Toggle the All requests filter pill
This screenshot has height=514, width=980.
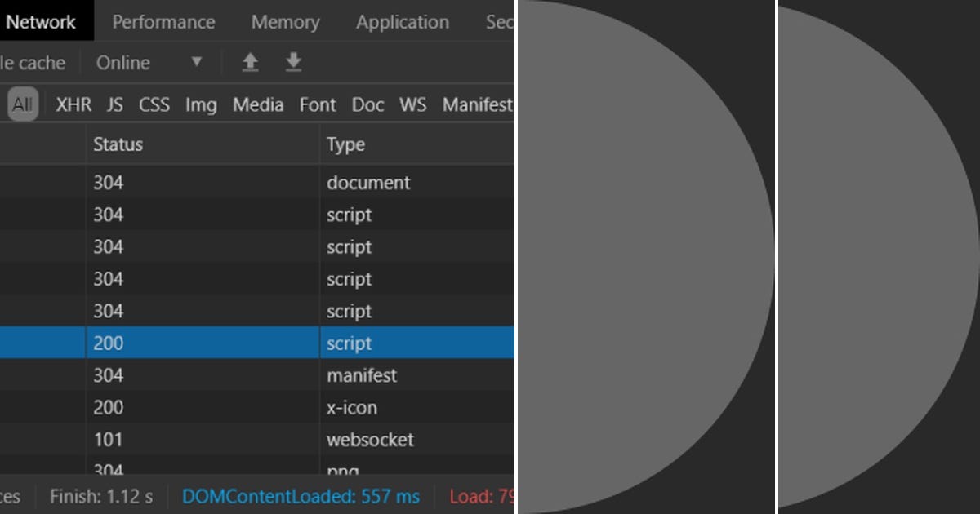click(22, 104)
